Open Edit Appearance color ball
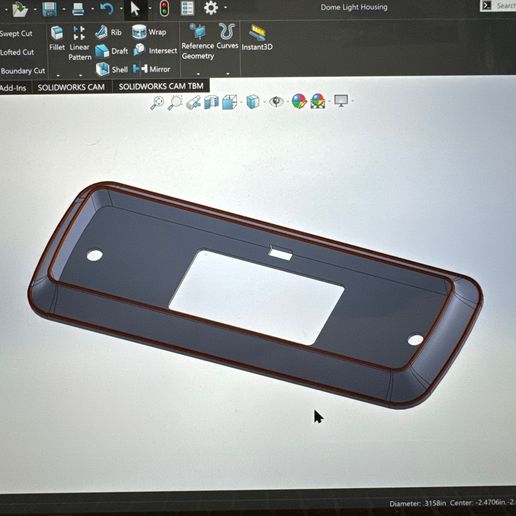Image resolution: width=516 pixels, height=516 pixels. (x=299, y=101)
